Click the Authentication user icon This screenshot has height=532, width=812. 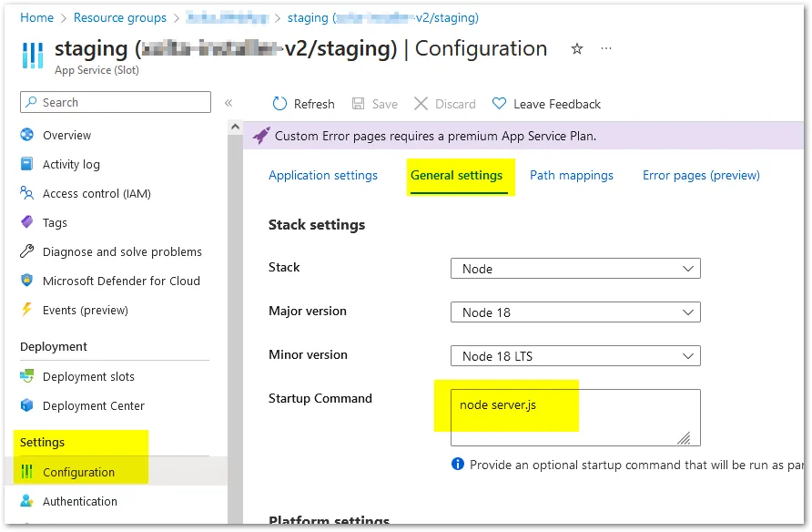[27, 501]
